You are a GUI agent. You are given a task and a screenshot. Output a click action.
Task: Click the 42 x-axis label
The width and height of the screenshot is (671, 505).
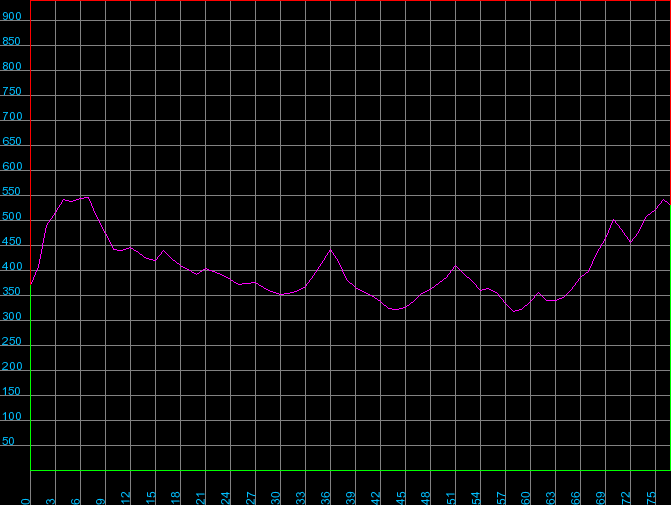[x=376, y=498]
